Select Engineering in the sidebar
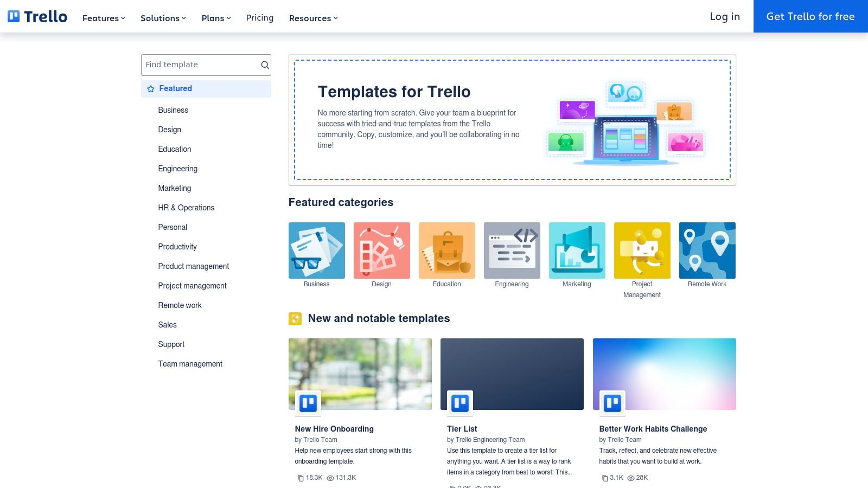This screenshot has height=488, width=868. click(x=178, y=169)
